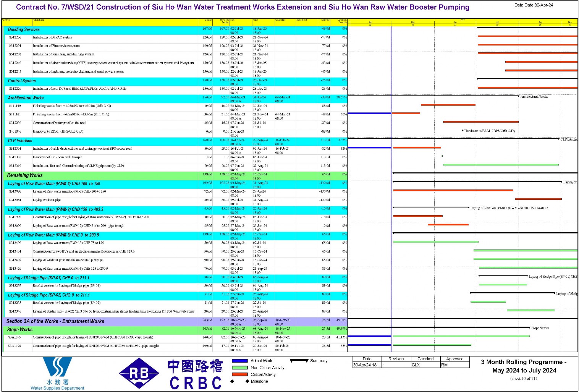This screenshot has height=392, width=579.
Task: Click the green Gantt bar for S313400
Action: click(435, 241)
